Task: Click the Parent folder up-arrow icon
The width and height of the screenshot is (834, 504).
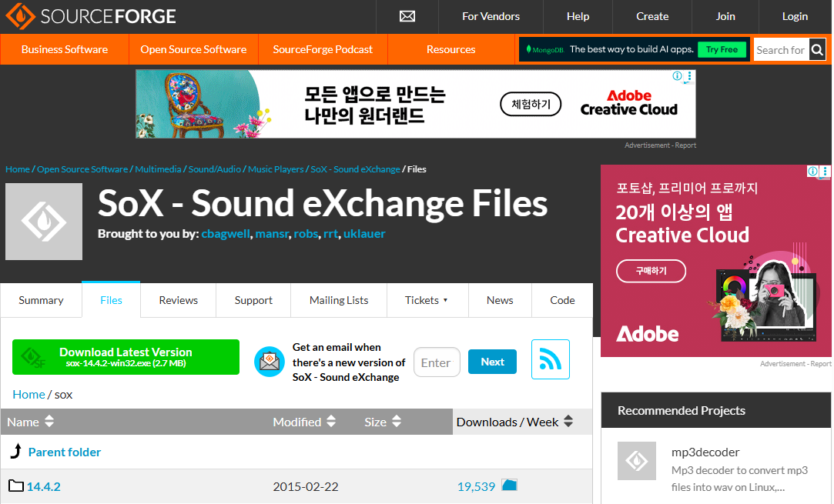Action: (16, 452)
